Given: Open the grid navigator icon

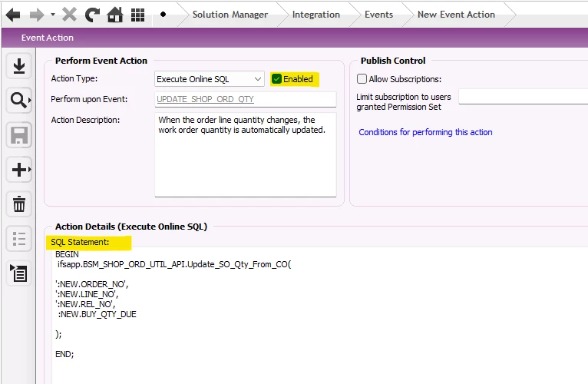Looking at the screenshot, I should (137, 15).
